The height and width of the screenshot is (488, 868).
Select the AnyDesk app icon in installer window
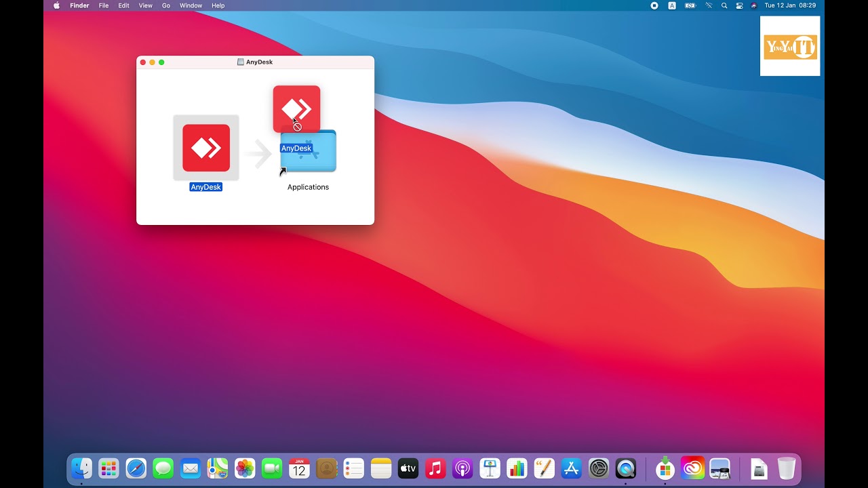click(x=206, y=148)
